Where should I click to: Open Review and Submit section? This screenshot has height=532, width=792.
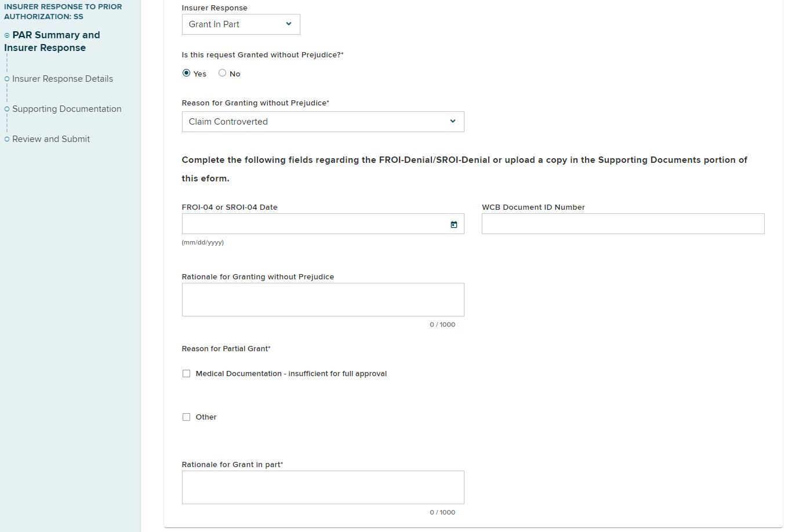[x=51, y=139]
